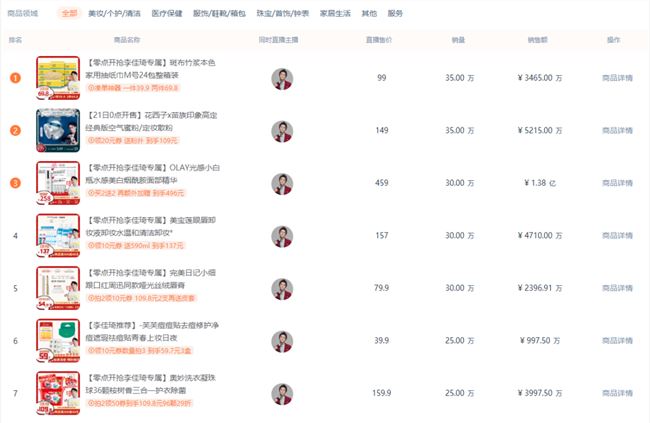Viewport: 650px width, 423px height.
Task: View 商品详情 for the 美宝莲 remover
Action: click(617, 236)
